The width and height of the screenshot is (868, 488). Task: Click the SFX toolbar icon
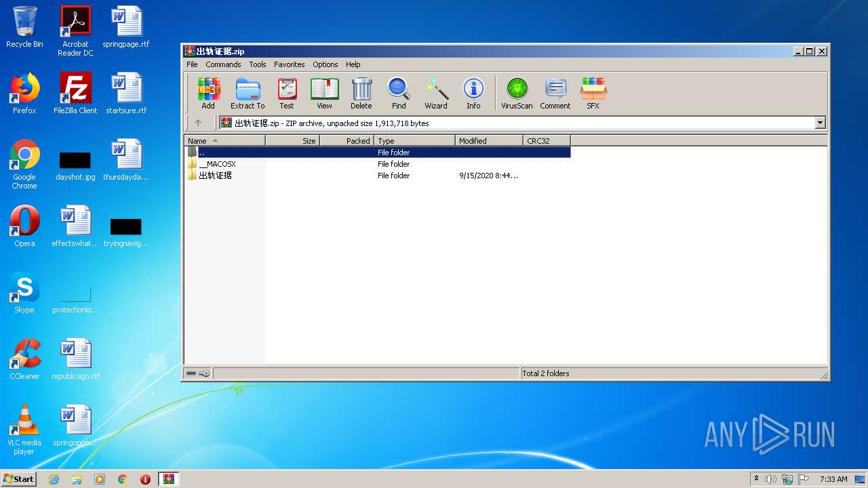pyautogui.click(x=593, y=94)
